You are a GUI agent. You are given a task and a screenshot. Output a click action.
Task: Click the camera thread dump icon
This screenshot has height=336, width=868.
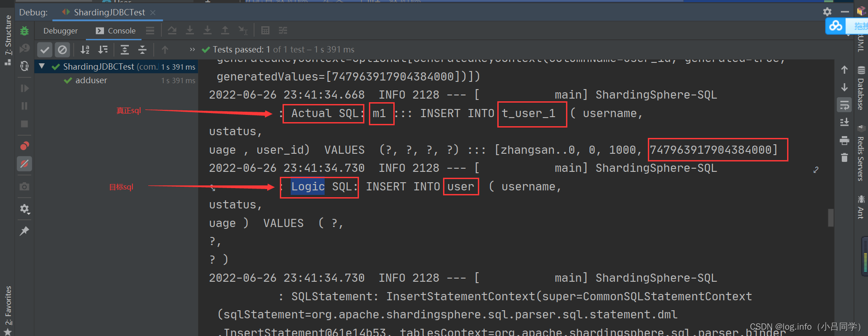(24, 186)
